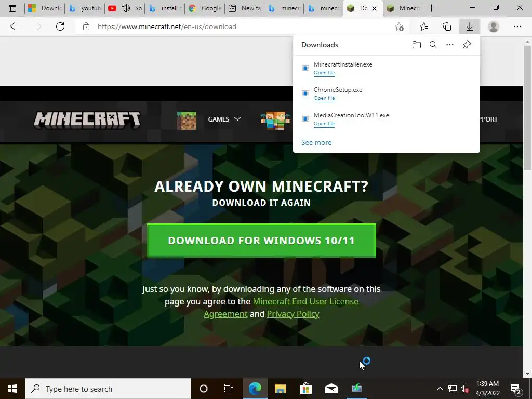Click the site lock icon in address bar
This screenshot has height=399, width=532.
(86, 26)
